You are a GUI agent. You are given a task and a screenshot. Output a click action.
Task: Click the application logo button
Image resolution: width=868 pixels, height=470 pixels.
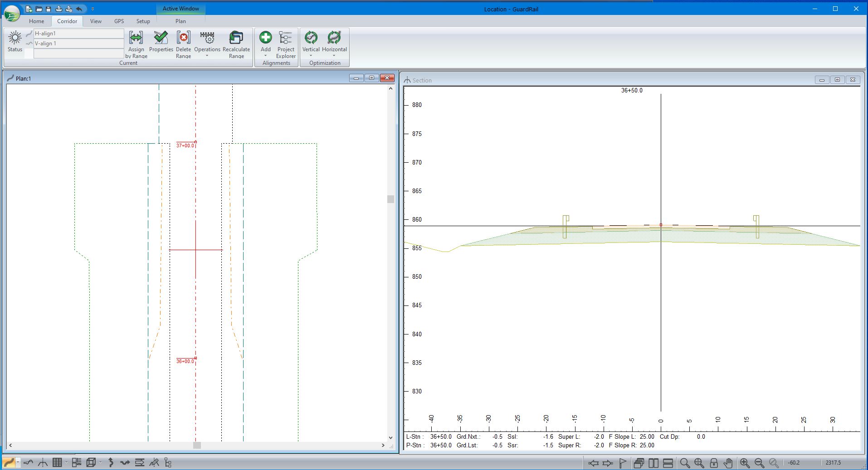(x=12, y=14)
